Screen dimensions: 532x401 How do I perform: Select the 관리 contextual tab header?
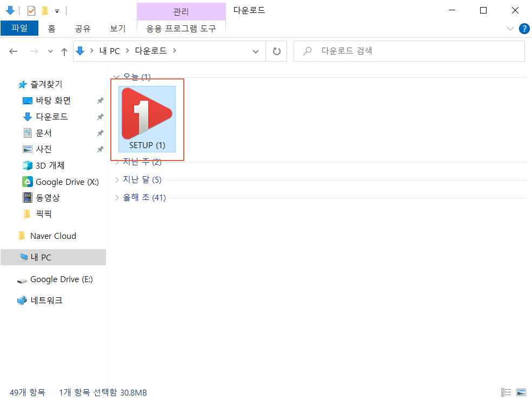pos(181,12)
